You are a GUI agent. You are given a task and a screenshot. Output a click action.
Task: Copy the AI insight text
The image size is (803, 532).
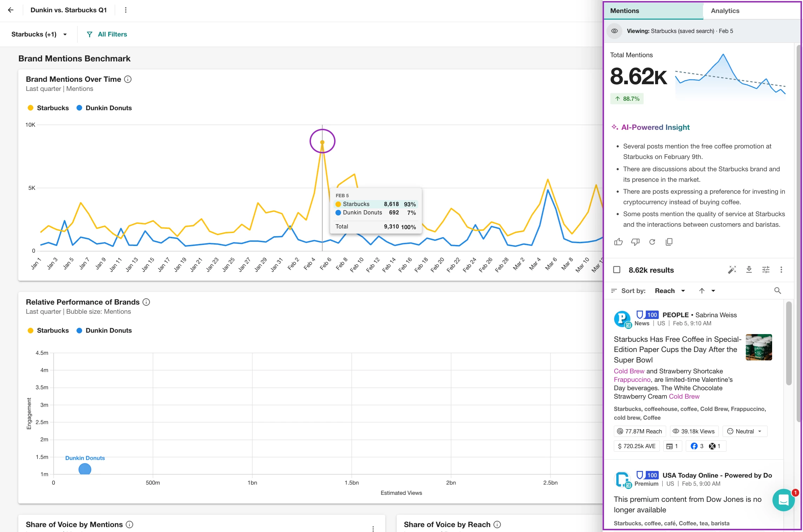click(x=669, y=242)
